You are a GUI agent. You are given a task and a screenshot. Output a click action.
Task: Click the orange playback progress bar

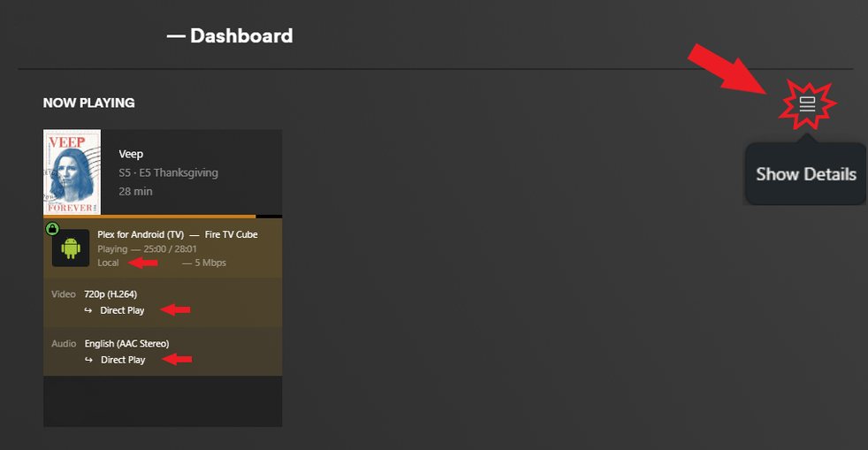click(x=148, y=216)
